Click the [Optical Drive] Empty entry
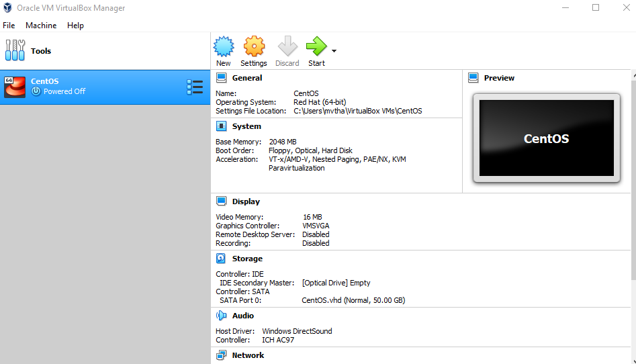This screenshot has width=636, height=364. coord(336,283)
